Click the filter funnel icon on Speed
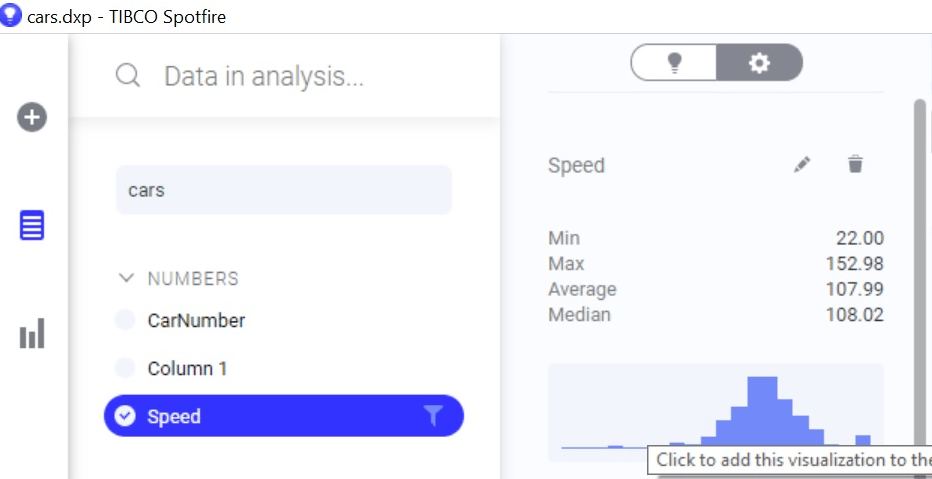 (433, 416)
